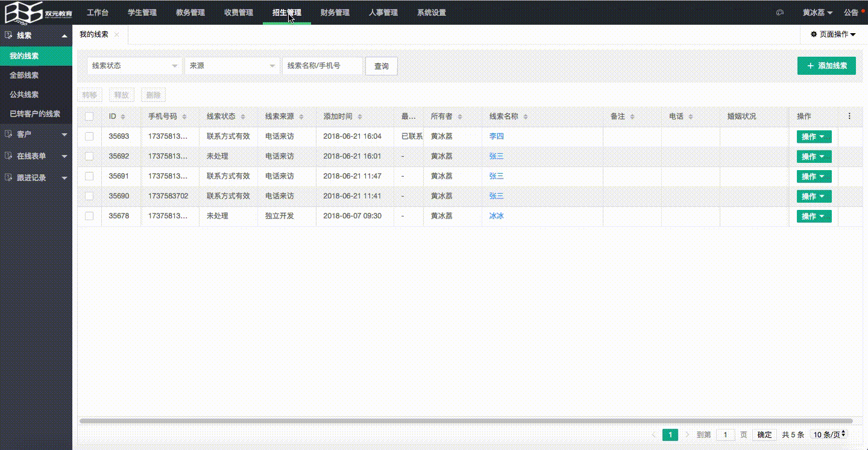Open the 来源 filter dropdown

coord(232,66)
